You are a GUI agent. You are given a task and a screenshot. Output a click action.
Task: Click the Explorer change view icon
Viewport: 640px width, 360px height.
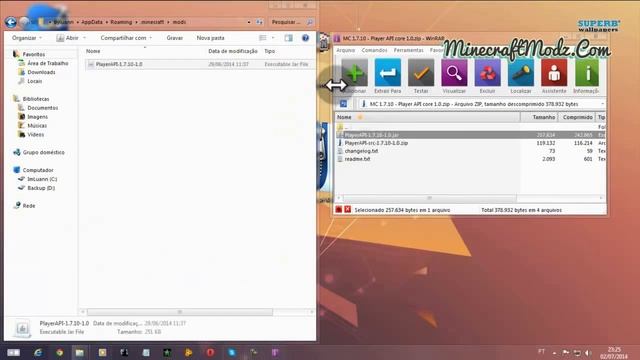point(262,38)
